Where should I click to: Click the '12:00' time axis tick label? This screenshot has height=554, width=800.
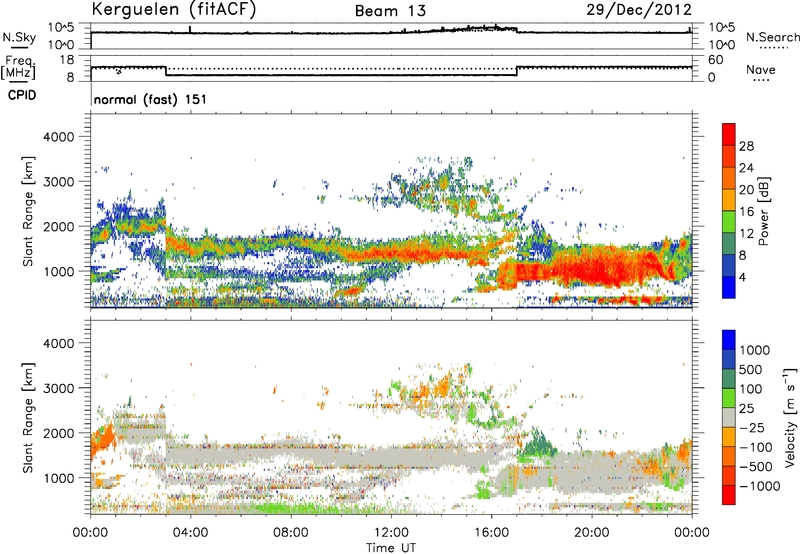pos(391,533)
